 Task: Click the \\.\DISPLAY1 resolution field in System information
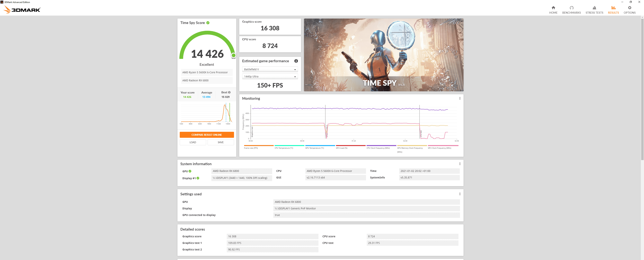[241, 178]
